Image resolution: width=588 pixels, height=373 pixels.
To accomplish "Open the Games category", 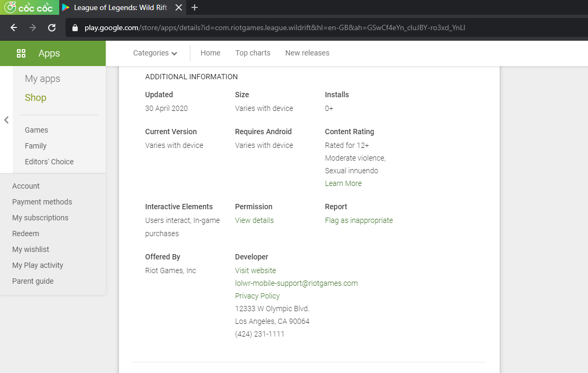I will point(36,130).
